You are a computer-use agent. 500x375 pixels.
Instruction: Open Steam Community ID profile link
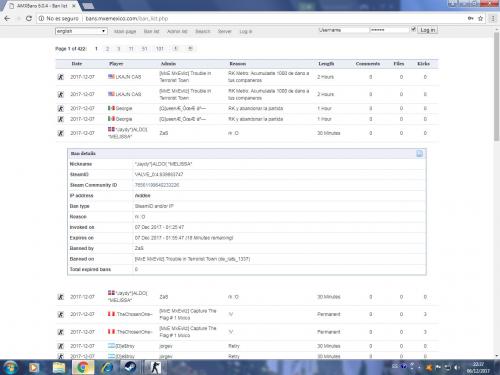point(157,185)
